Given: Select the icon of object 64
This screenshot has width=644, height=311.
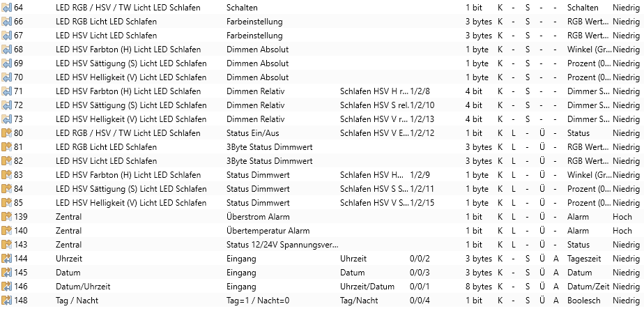Looking at the screenshot, I should click(6, 8).
